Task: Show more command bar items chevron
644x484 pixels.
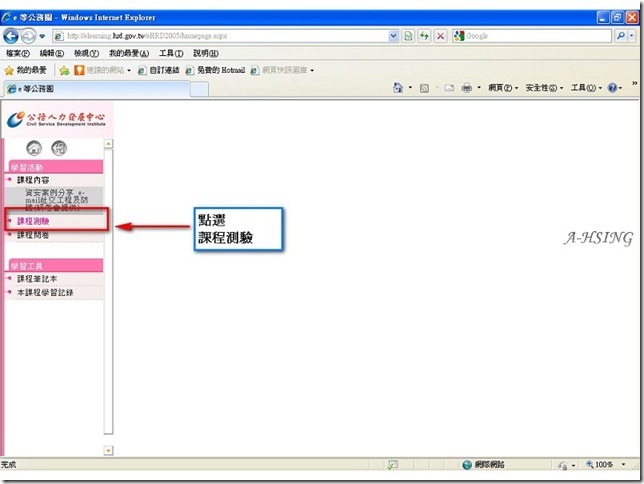Action: (x=634, y=83)
